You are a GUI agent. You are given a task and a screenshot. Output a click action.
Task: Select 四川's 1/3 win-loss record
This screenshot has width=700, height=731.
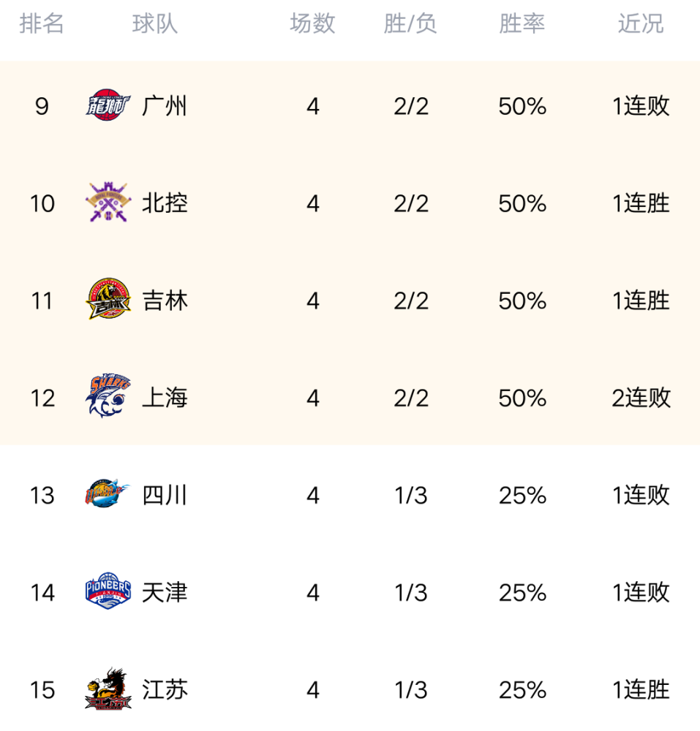point(411,495)
